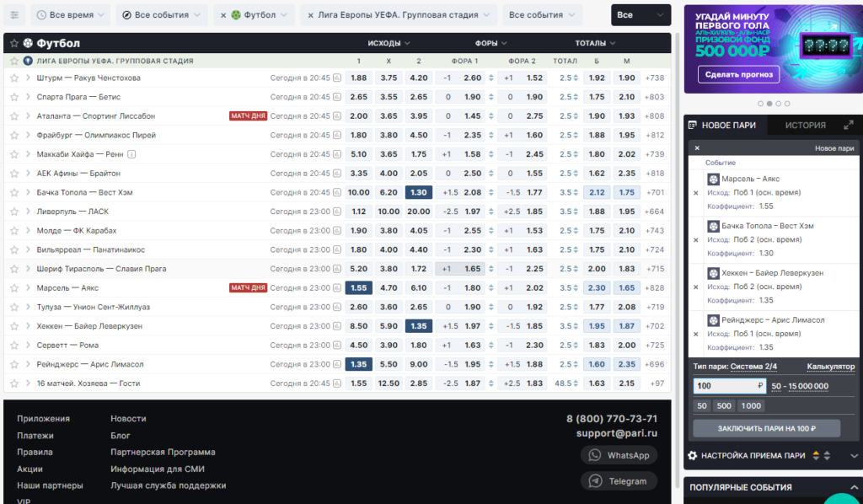The height and width of the screenshot is (504, 863).
Task: Star the Спарта Прага — Бетис match
Action: tap(14, 97)
